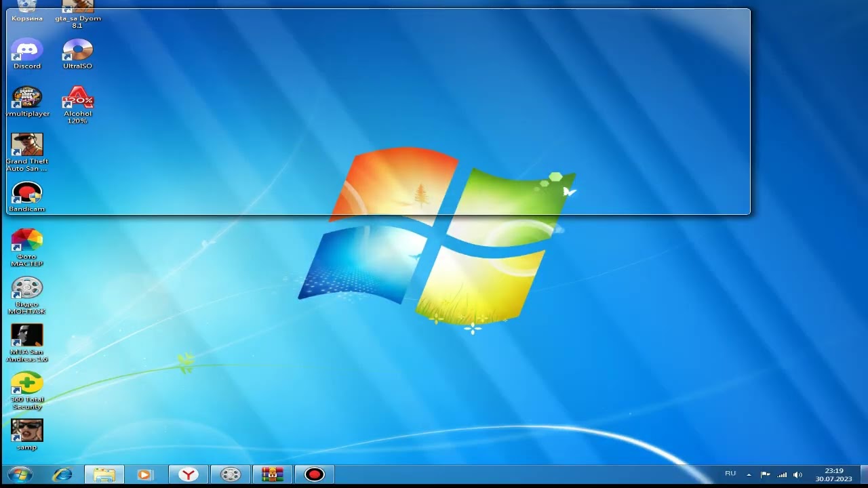Open WinRAR from the taskbar

coord(273,474)
